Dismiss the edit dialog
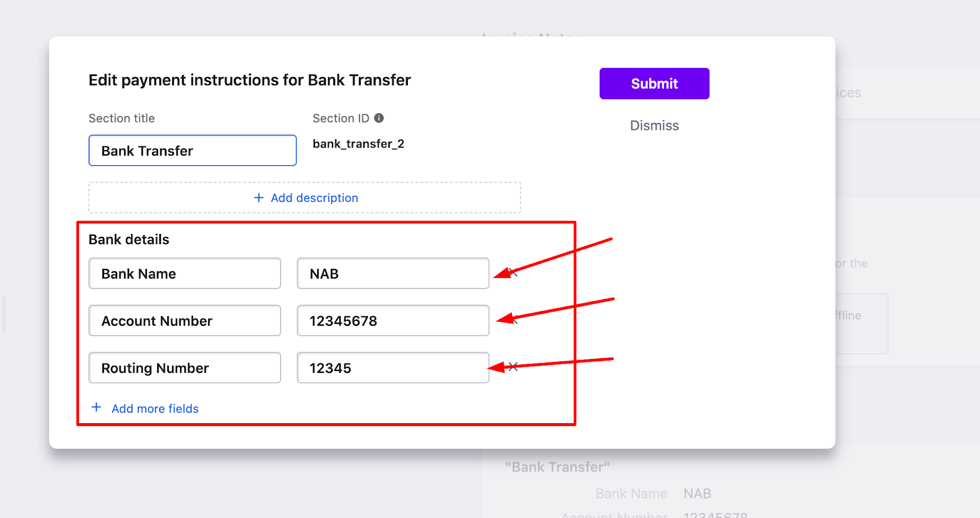This screenshot has height=518, width=980. tap(654, 126)
